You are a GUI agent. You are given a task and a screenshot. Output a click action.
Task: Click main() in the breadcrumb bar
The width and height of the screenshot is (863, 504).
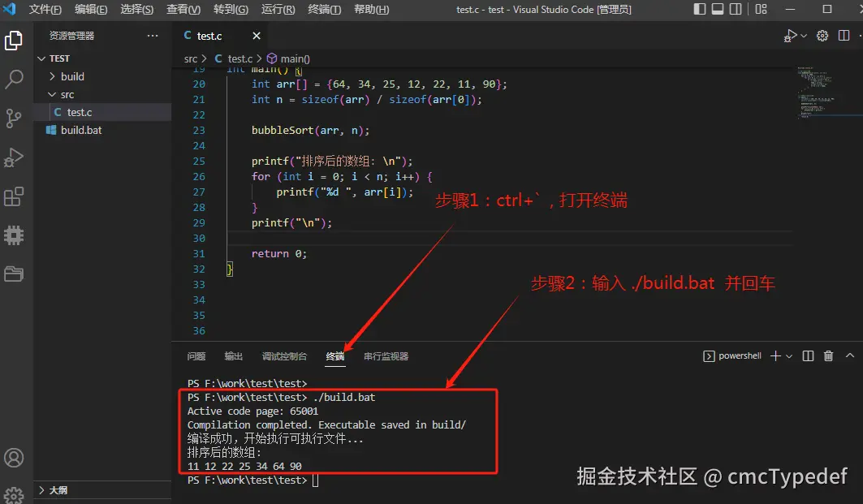[x=294, y=58]
